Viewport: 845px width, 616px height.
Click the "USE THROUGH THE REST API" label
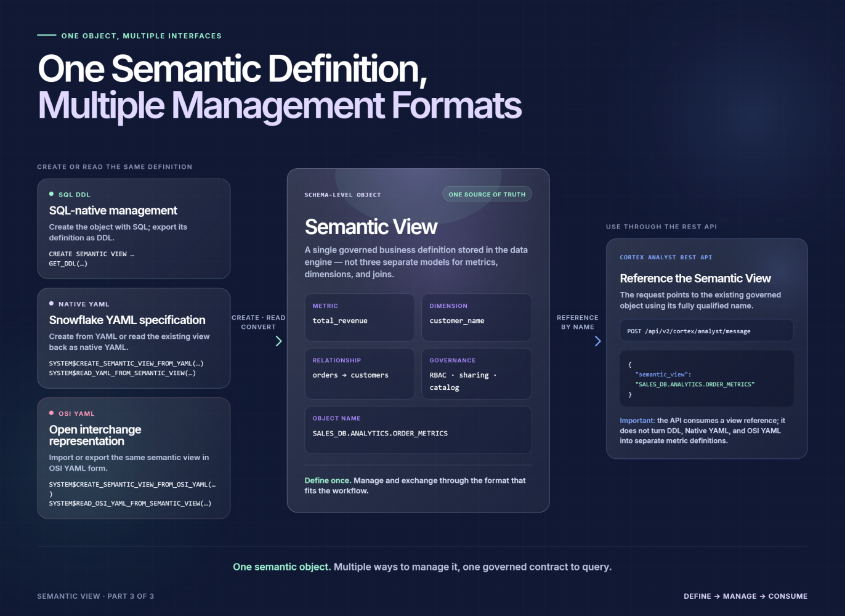661,227
